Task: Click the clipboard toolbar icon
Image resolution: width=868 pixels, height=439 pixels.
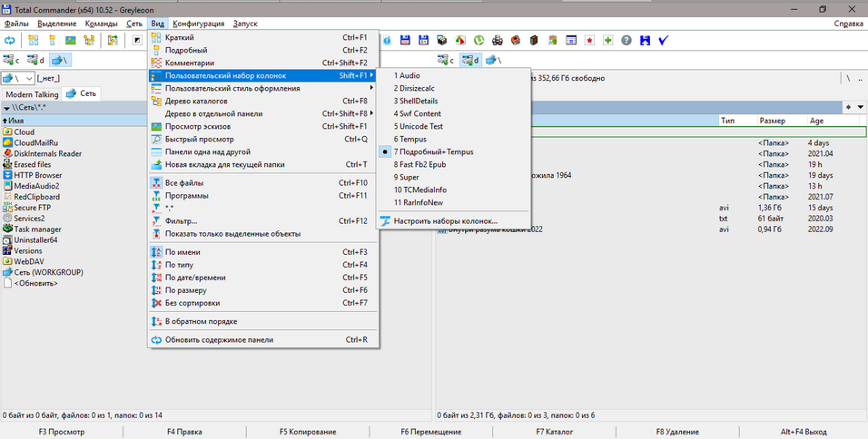Action: 552,40
